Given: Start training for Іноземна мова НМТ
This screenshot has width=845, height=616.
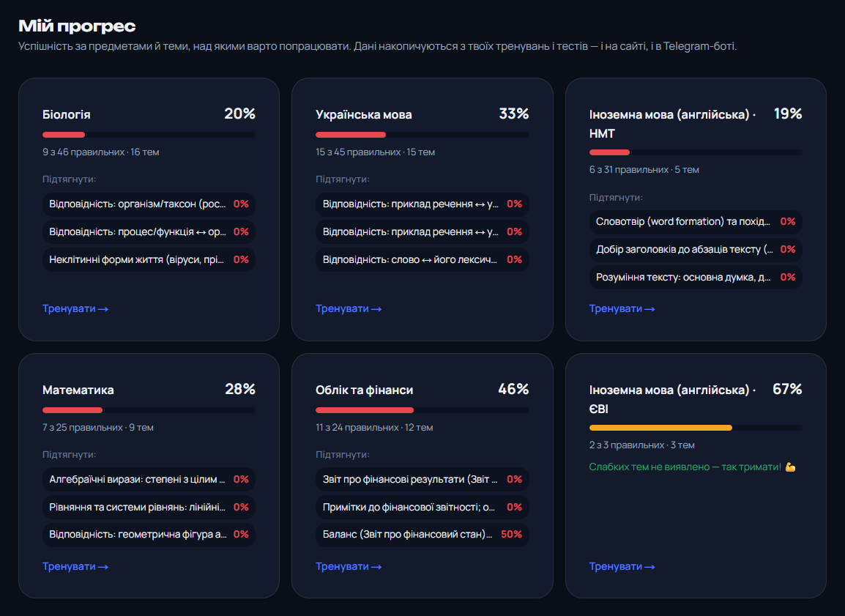Looking at the screenshot, I should click(x=622, y=309).
